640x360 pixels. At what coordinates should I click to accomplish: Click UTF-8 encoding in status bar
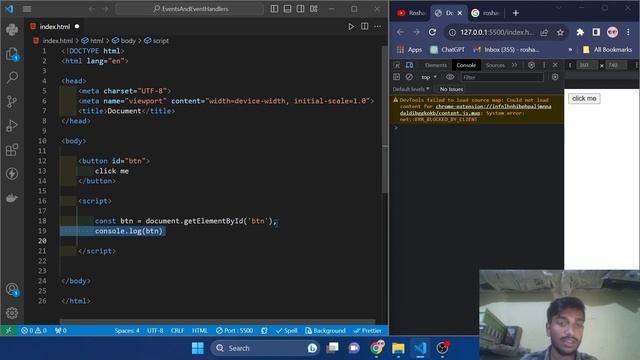tap(155, 331)
